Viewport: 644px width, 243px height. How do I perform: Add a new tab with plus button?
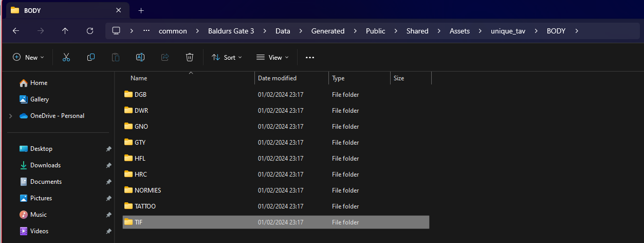[x=141, y=10]
